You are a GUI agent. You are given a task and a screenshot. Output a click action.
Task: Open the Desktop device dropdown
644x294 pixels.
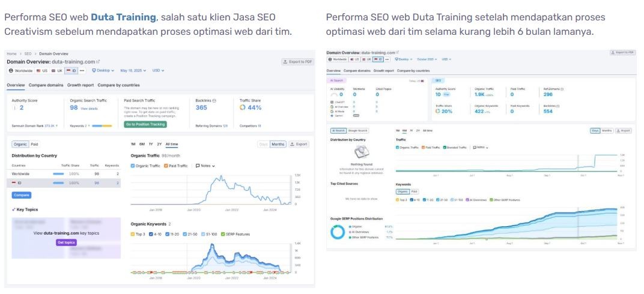click(104, 71)
